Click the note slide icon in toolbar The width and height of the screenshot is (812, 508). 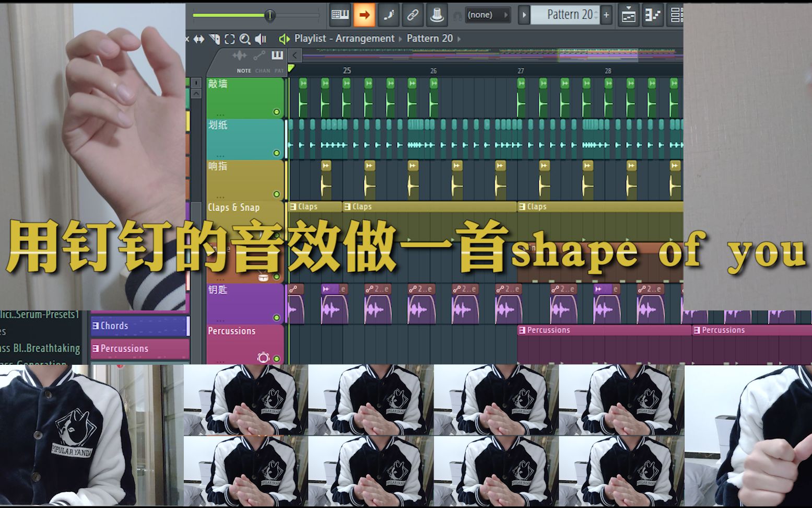(x=388, y=15)
